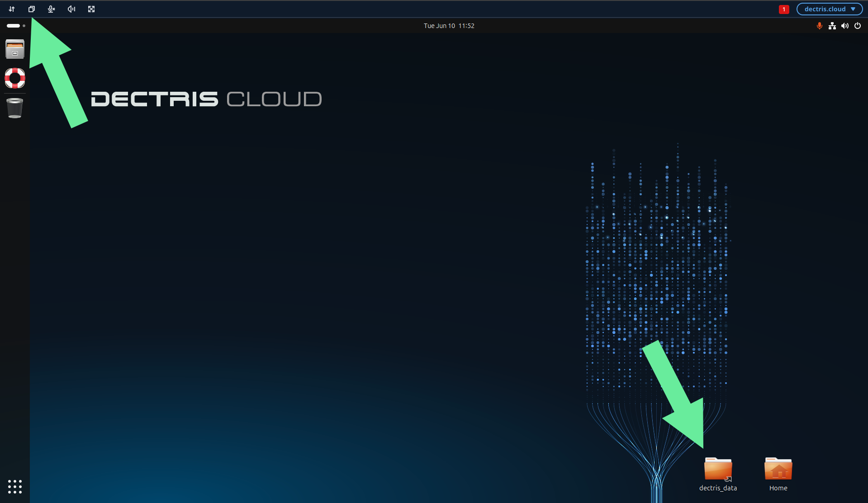This screenshot has height=503, width=868.
Task: Open the Activities workspace indicator
Action: pos(16,26)
